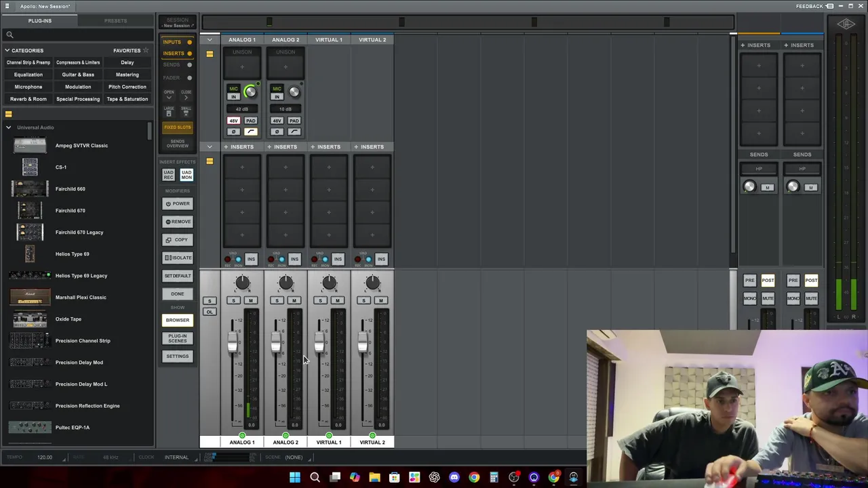The height and width of the screenshot is (488, 868).
Task: Open Windows Start menu
Action: point(295,478)
